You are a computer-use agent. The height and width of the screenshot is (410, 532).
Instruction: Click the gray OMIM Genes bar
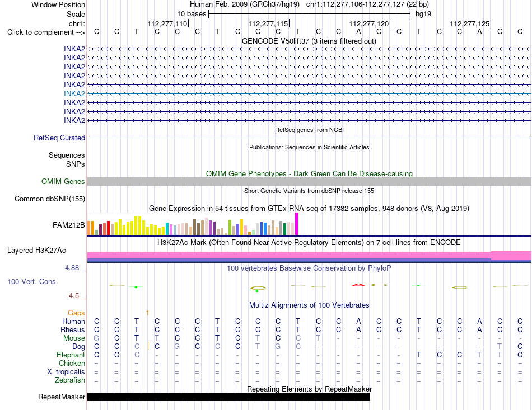309,182
